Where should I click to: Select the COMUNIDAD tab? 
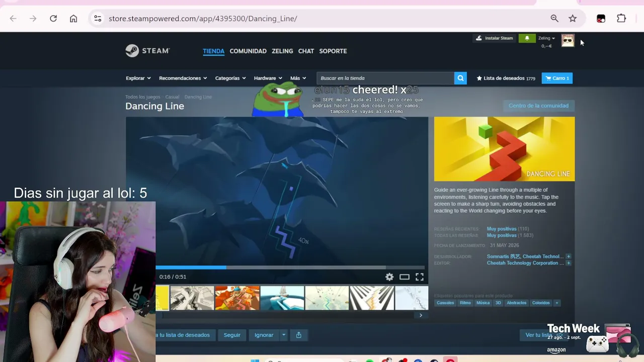248,51
